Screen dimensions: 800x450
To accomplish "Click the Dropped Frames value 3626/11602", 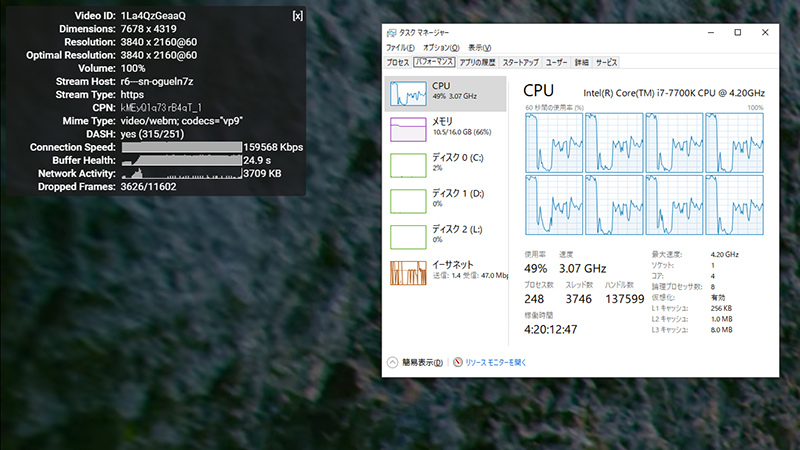I will 148,187.
